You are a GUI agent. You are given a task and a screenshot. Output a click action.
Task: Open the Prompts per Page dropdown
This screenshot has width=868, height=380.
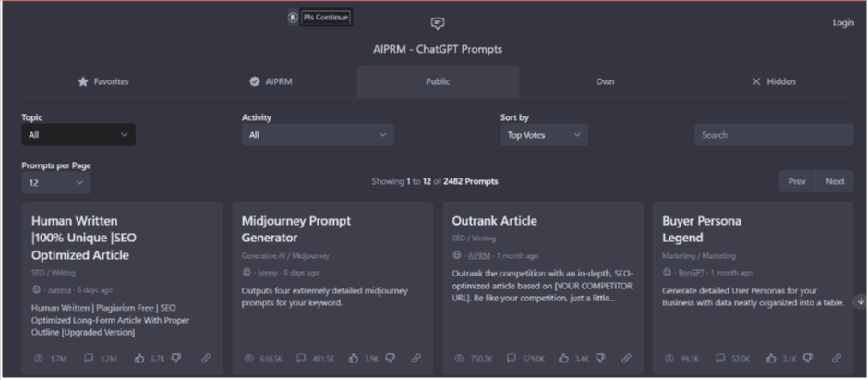56,182
